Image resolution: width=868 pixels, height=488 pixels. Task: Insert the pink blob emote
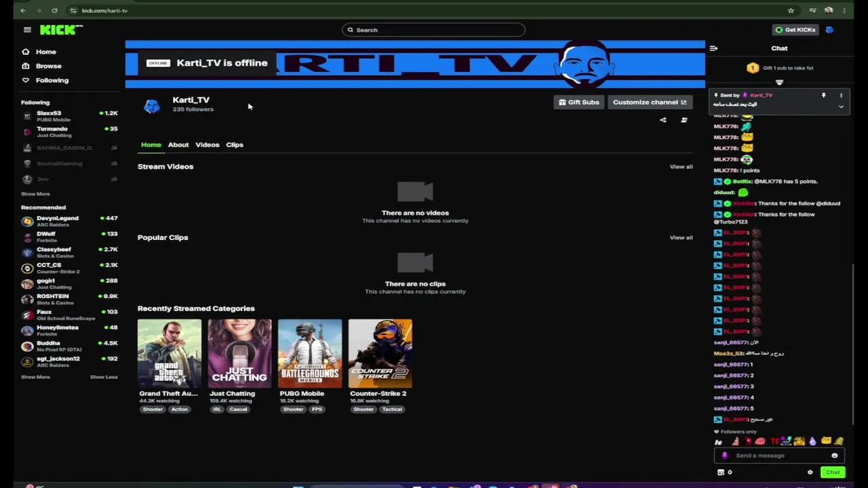[759, 441]
